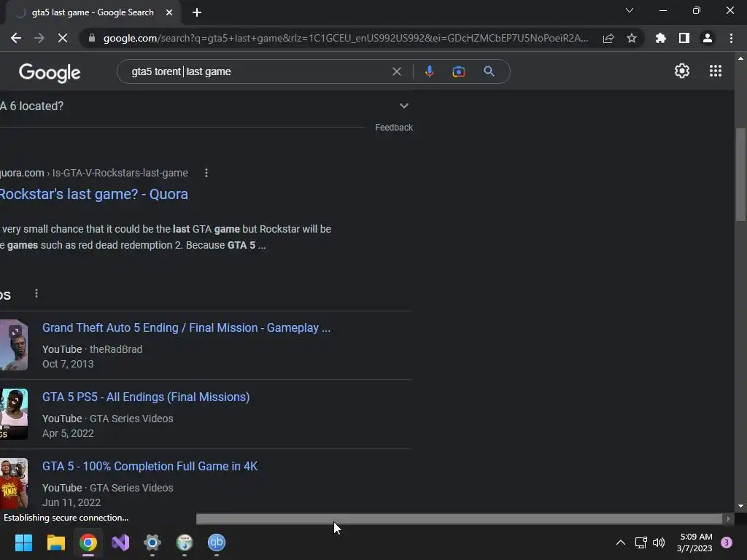The image size is (747, 560).
Task: Open the Extensions puzzle icon
Action: [661, 38]
